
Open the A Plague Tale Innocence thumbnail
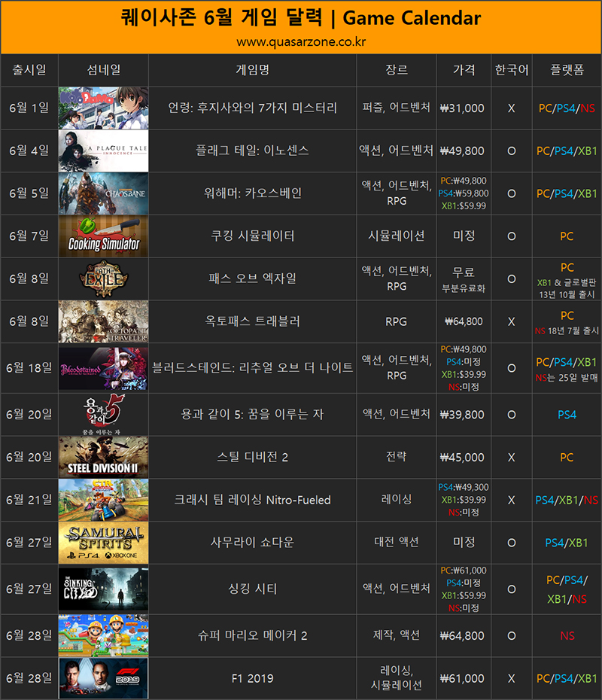[104, 151]
